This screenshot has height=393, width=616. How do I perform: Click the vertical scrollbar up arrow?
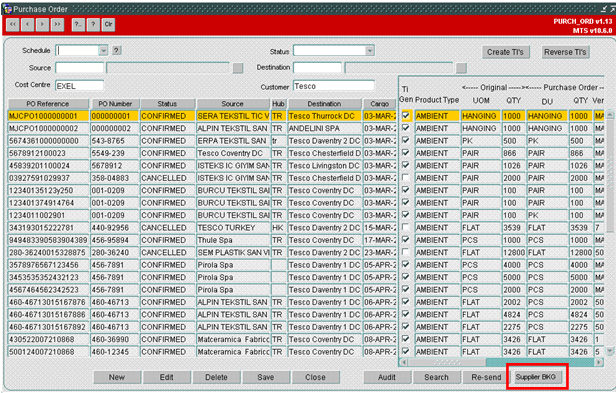(x=610, y=115)
